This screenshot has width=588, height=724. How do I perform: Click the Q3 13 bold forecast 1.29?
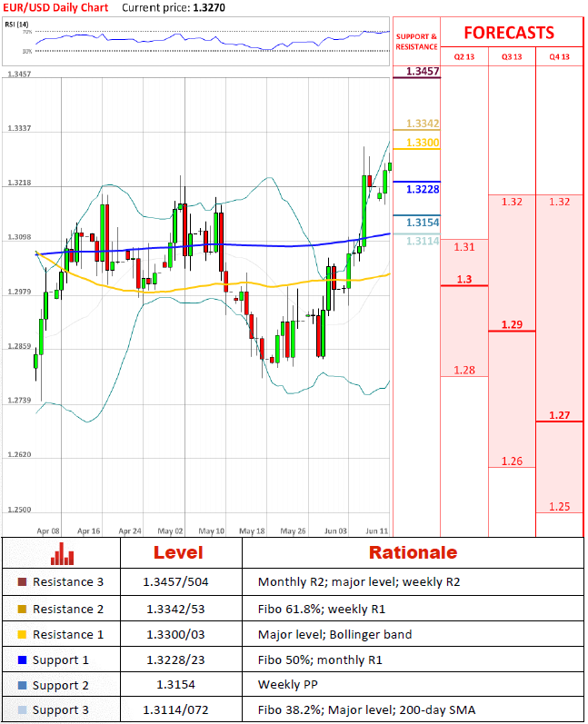(x=512, y=324)
